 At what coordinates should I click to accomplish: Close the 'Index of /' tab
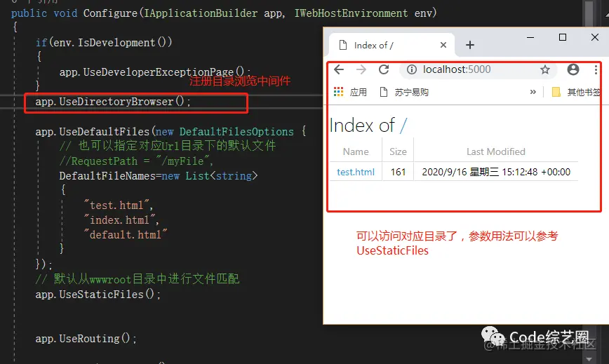443,45
